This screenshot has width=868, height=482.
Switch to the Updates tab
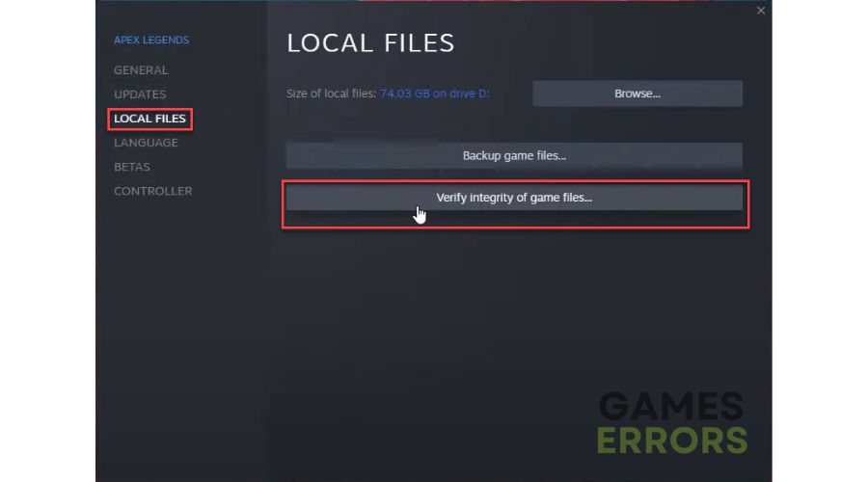point(140,94)
